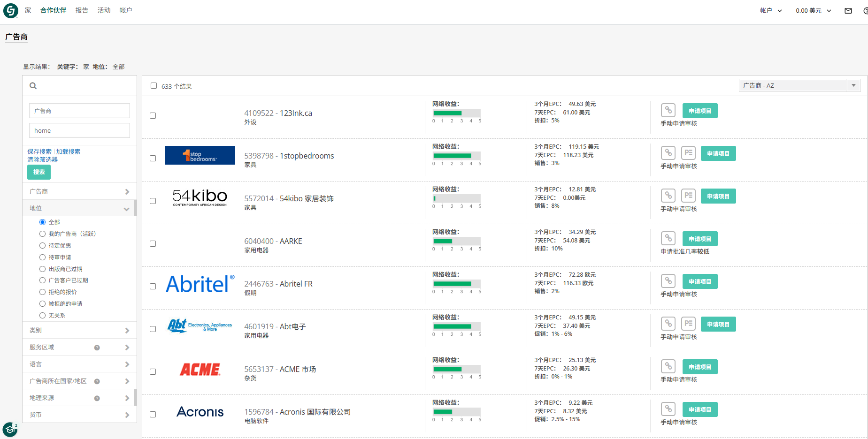Viewport: 868px width, 439px height.
Task: Check the box for Acronis row
Action: pos(153,414)
